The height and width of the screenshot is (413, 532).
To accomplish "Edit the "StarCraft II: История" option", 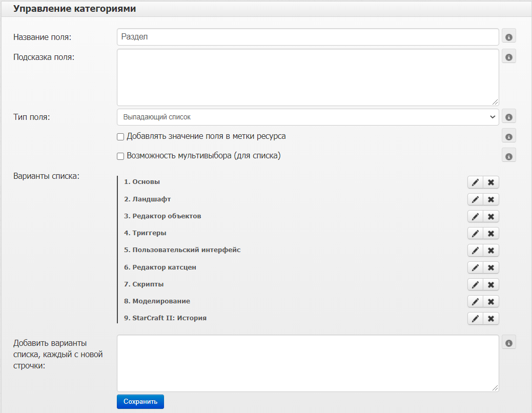I will [x=475, y=318].
